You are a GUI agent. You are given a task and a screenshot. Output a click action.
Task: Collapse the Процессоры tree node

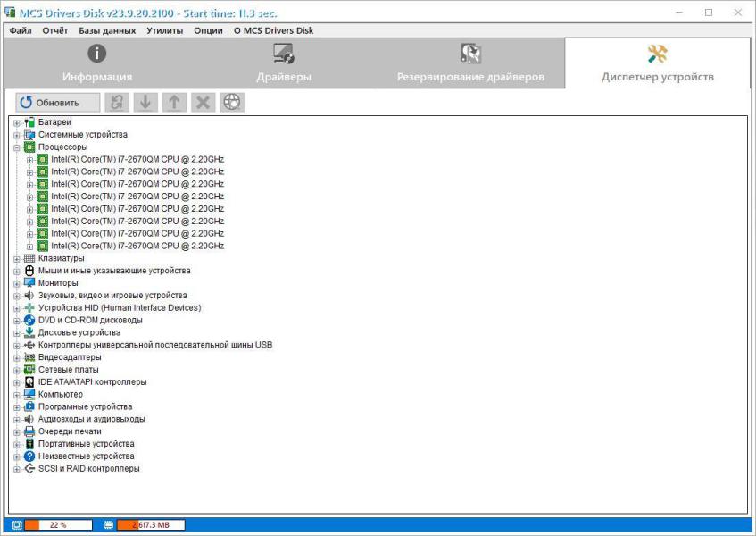(17, 147)
